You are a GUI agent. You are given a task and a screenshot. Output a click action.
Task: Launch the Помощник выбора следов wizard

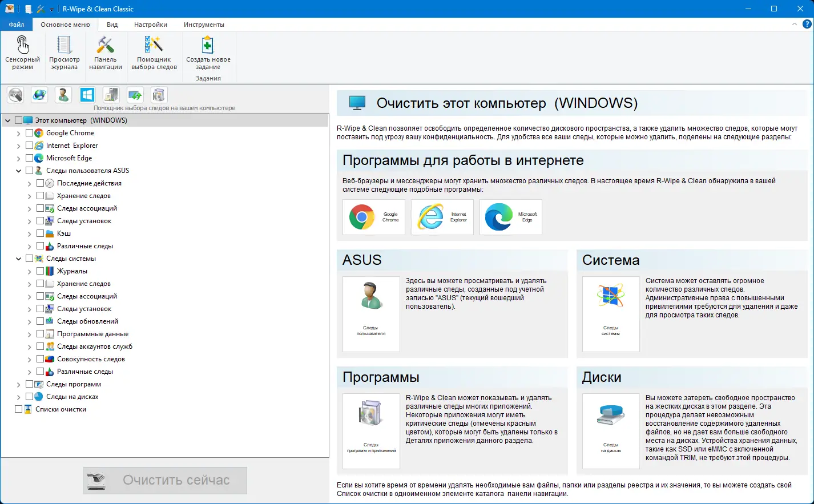154,51
